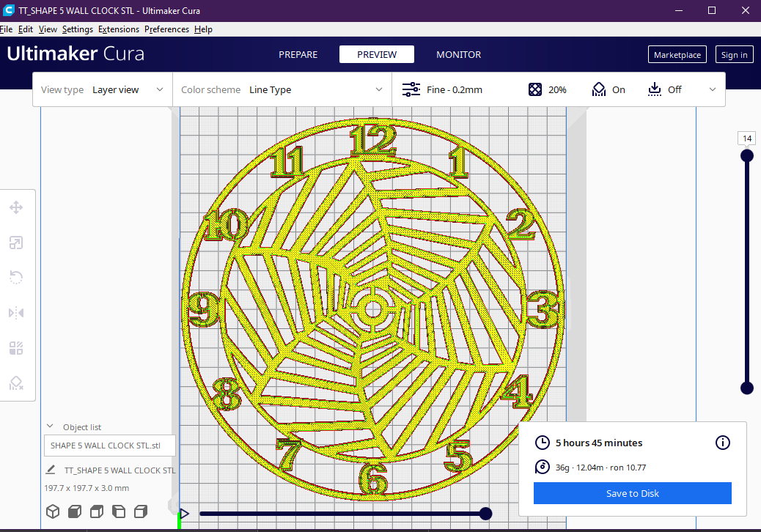Switch to 3D view cube icon
Image resolution: width=761 pixels, height=532 pixels.
click(53, 511)
